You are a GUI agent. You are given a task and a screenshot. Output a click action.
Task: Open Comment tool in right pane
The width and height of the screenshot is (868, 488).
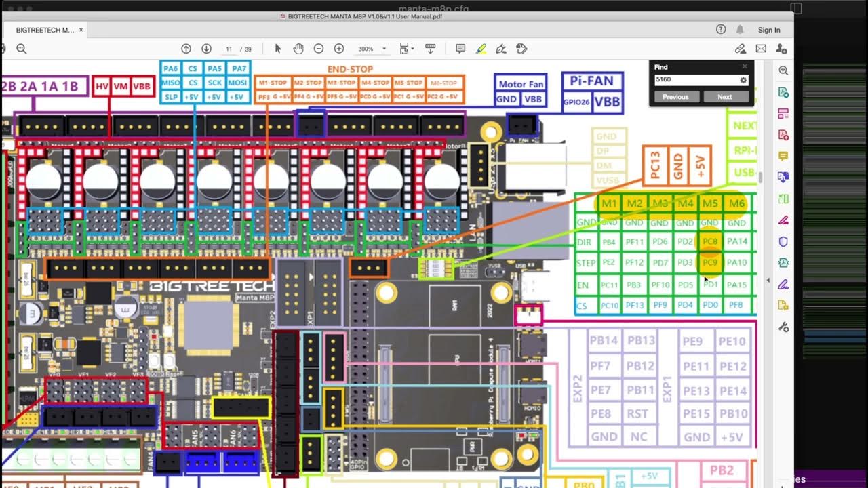click(783, 156)
